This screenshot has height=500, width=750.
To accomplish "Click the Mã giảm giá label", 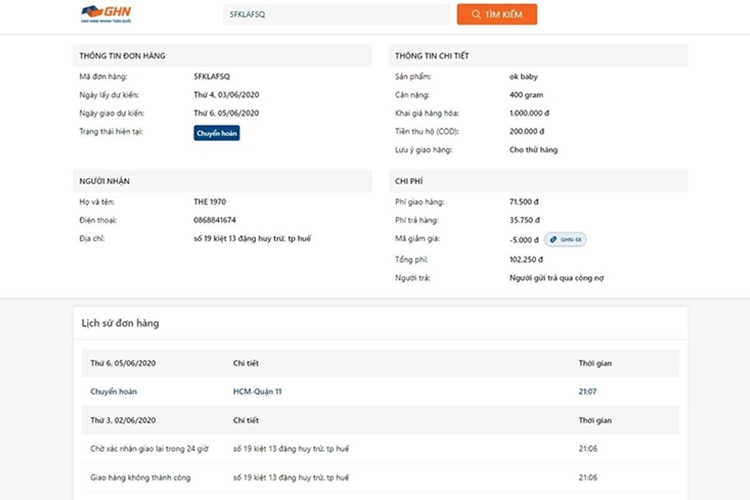I will [x=418, y=238].
